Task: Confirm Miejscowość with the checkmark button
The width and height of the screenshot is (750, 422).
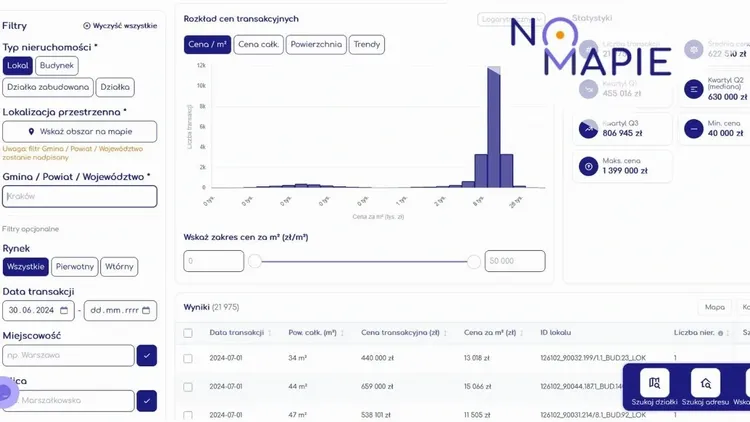Action: pos(147,355)
